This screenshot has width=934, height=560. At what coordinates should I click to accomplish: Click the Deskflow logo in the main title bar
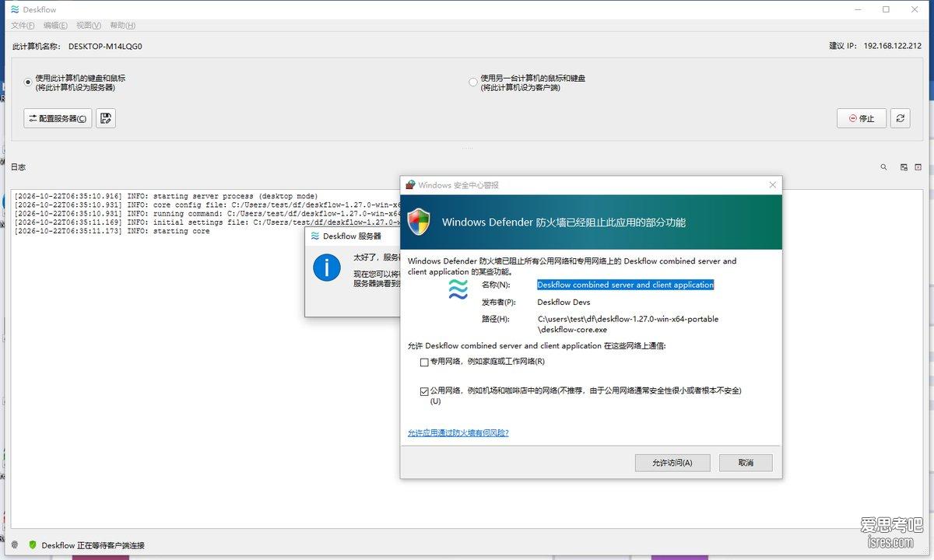pyautogui.click(x=15, y=10)
